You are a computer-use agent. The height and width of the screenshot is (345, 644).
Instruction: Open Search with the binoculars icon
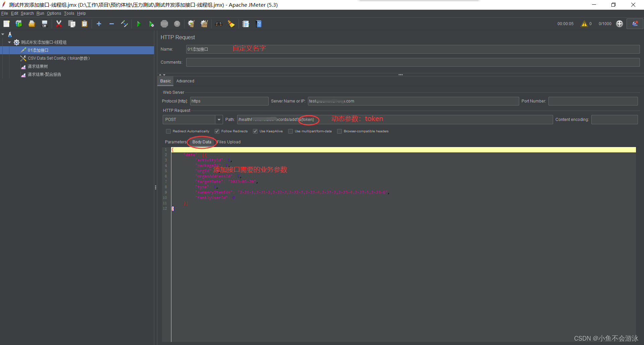pos(219,24)
